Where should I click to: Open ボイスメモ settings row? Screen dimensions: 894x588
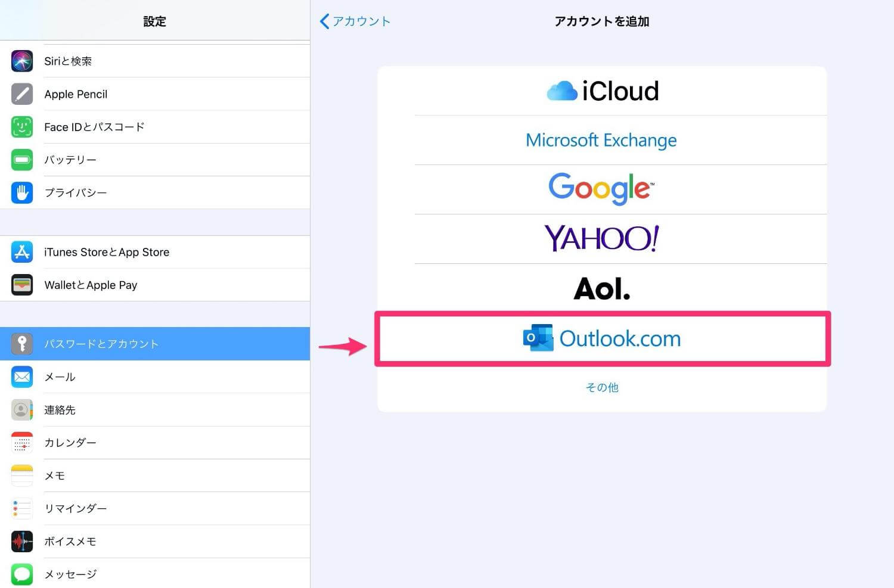click(155, 541)
